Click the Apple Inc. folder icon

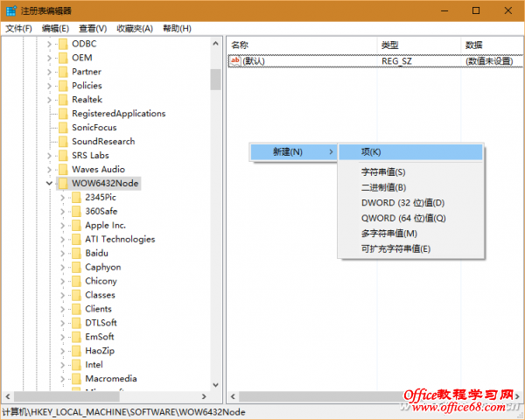tap(76, 226)
